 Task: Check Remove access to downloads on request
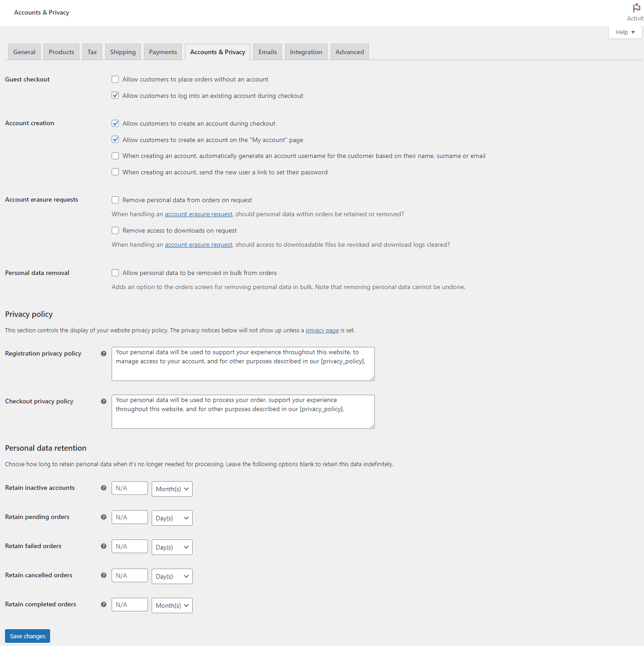tap(115, 230)
